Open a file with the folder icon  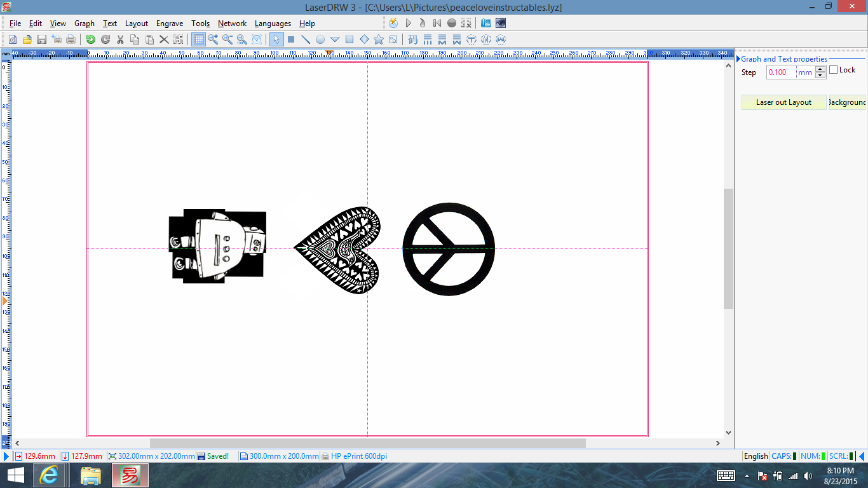[27, 39]
